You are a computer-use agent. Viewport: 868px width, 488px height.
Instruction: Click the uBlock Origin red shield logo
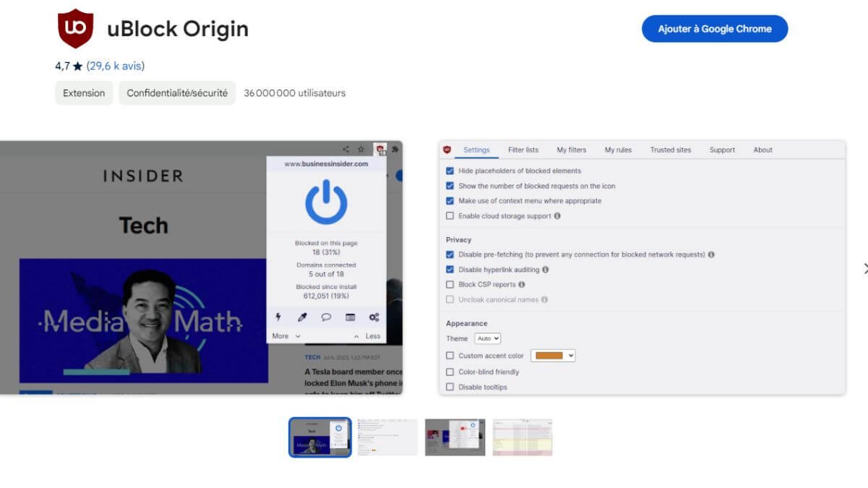point(75,29)
